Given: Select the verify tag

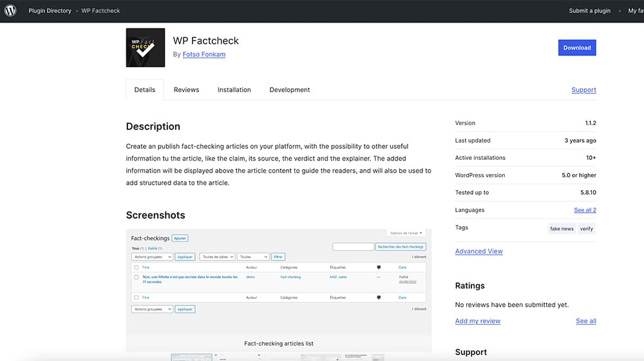Looking at the screenshot, I should (x=586, y=229).
